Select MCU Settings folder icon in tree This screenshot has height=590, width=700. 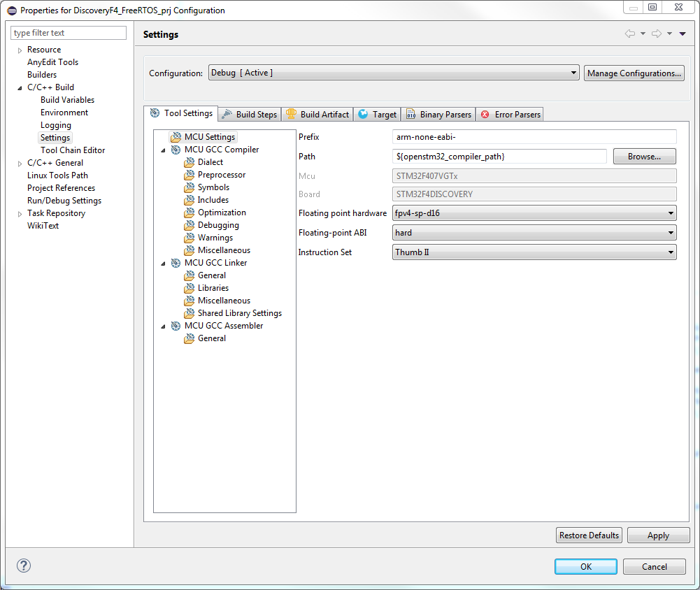(x=176, y=137)
